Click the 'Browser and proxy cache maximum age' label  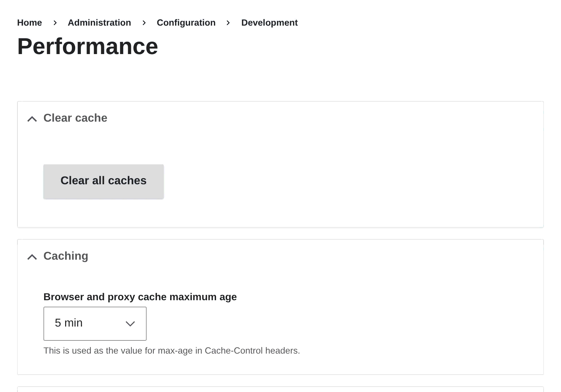coord(140,297)
